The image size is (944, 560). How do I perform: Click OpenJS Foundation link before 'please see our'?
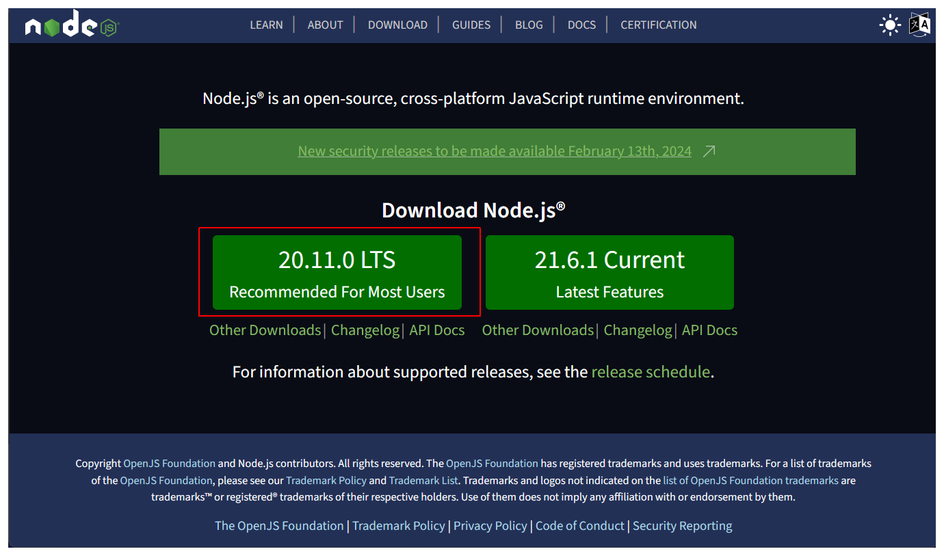pyautogui.click(x=166, y=481)
